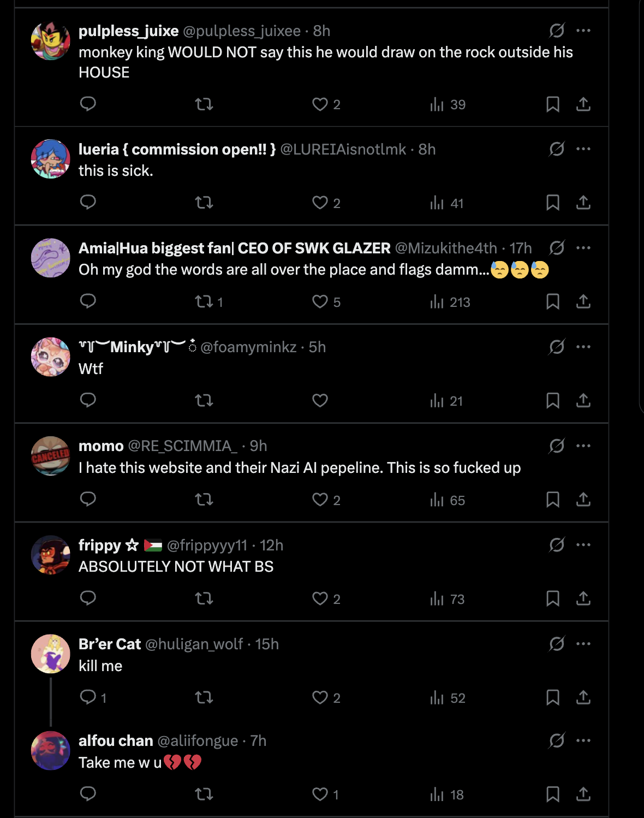Reply to momo's Nazi AI pipeline comment
This screenshot has width=644, height=818.
click(88, 500)
